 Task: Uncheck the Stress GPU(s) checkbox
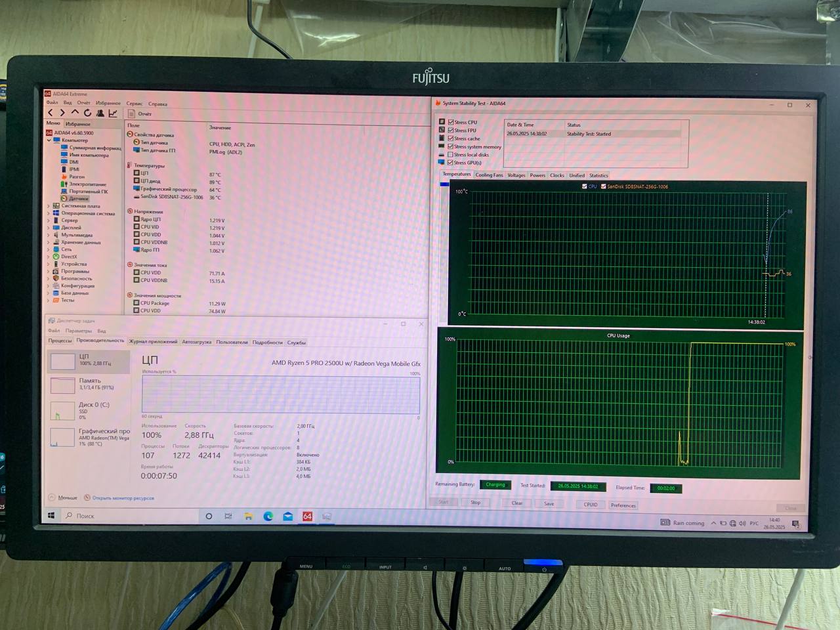pos(451,163)
